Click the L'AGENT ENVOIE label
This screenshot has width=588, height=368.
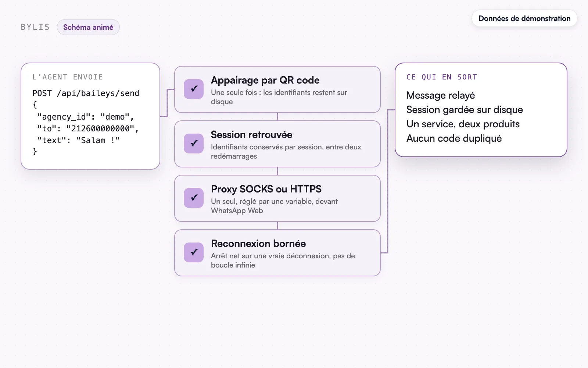pyautogui.click(x=68, y=77)
